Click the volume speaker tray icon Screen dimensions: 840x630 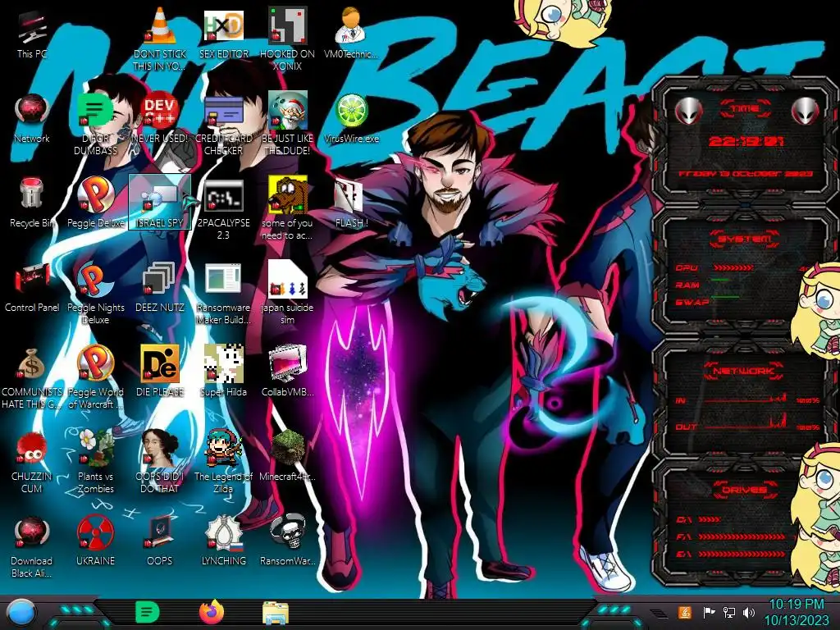click(749, 612)
